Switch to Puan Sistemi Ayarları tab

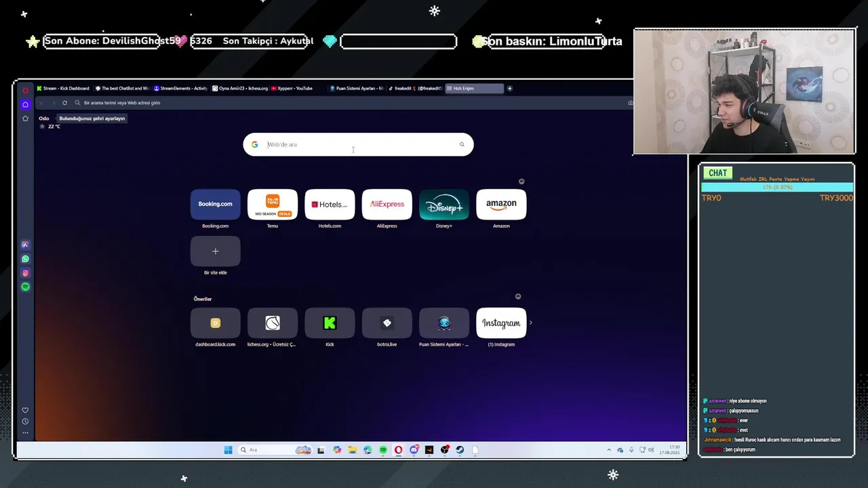pyautogui.click(x=358, y=88)
